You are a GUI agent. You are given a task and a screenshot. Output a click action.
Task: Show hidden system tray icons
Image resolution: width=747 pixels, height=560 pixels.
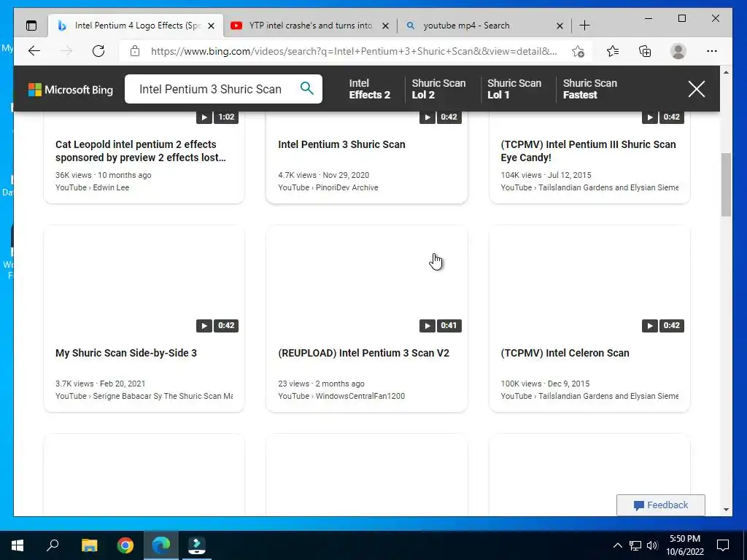click(617, 545)
